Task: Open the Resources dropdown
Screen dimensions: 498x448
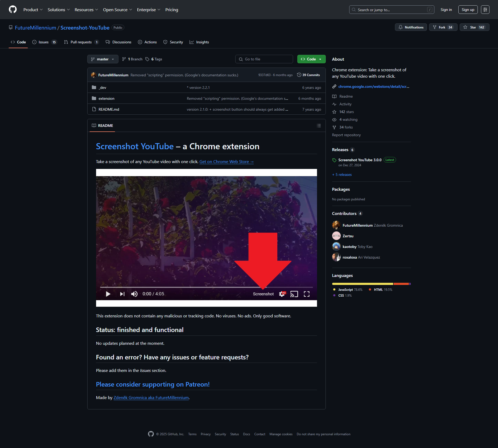Action: click(86, 10)
